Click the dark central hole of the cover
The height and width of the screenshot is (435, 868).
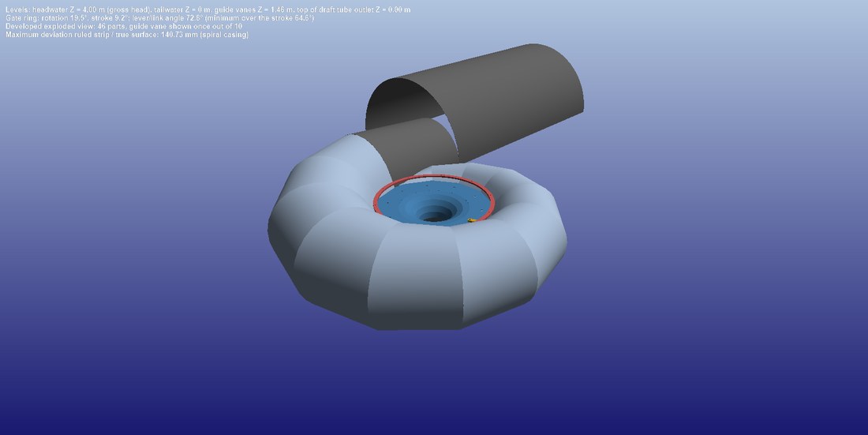[x=435, y=217]
